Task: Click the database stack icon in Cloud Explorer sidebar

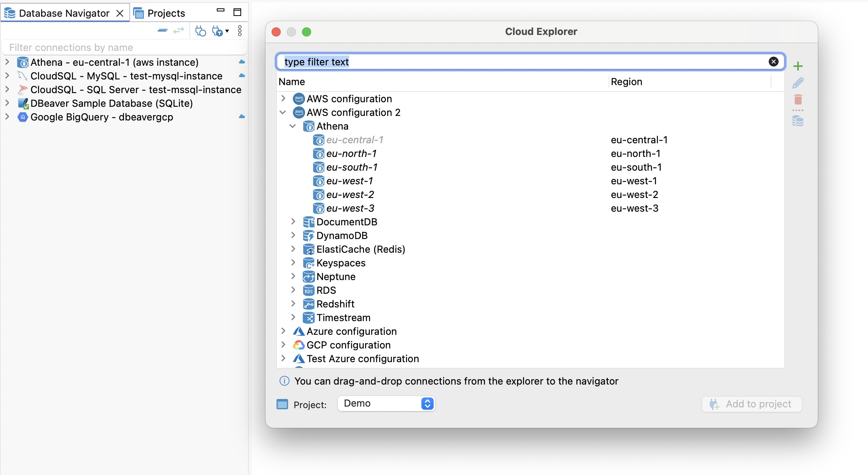Action: tap(798, 122)
